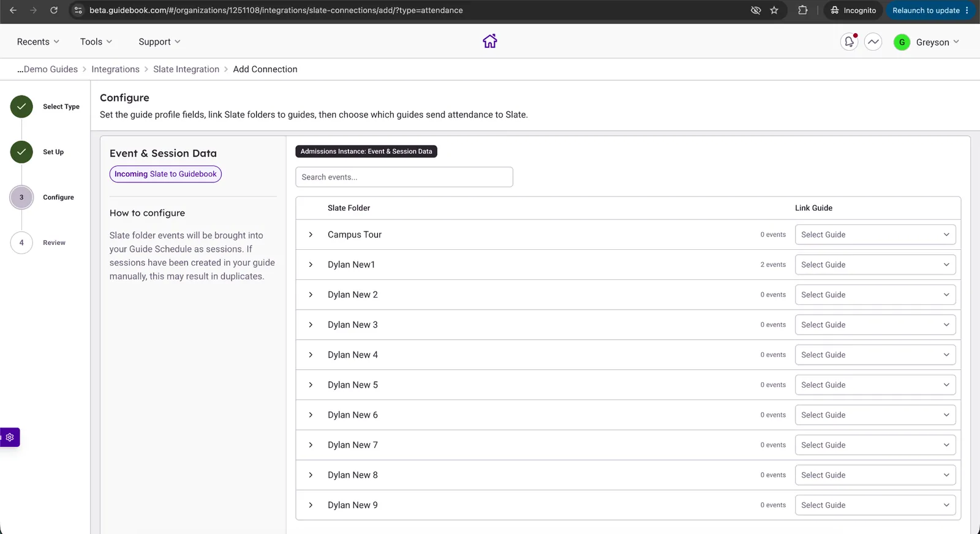Click the browser address bar URL
The width and height of the screenshot is (980, 534).
276,10
